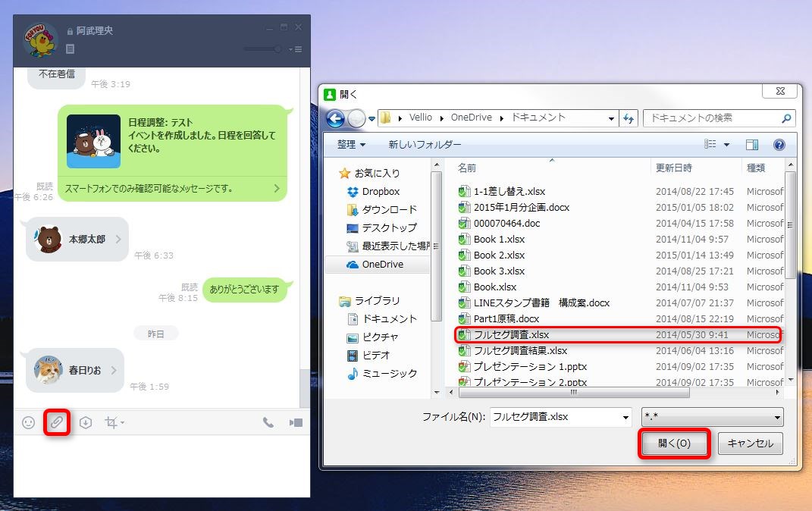Image resolution: width=812 pixels, height=511 pixels.
Task: Open the emoji picker in the chat toolbar
Action: [x=27, y=424]
